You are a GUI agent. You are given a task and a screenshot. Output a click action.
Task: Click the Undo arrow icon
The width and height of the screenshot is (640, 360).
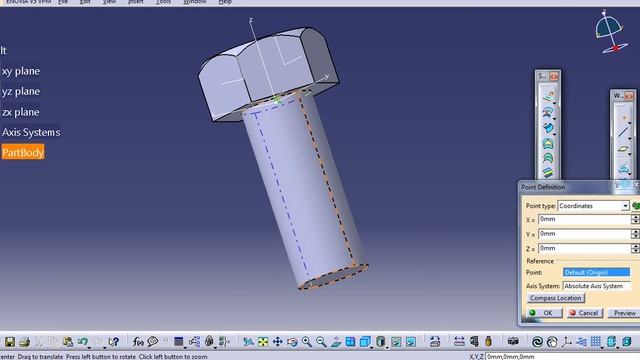(82, 342)
